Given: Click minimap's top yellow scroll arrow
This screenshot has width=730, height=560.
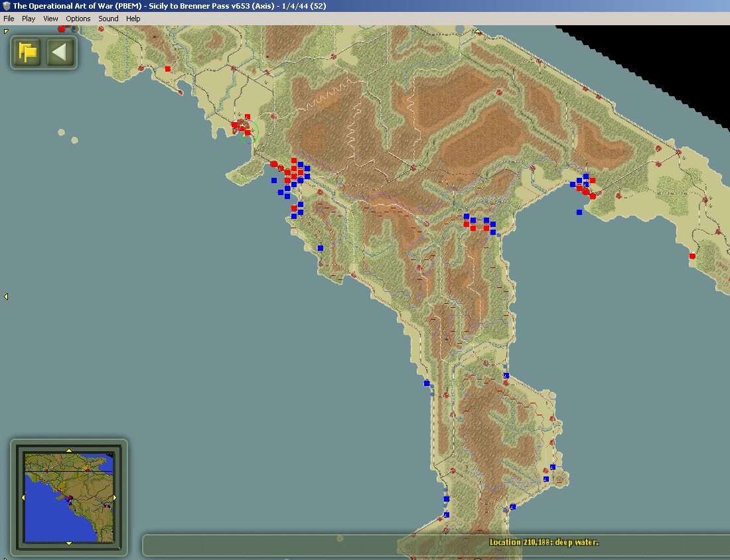Looking at the screenshot, I should pos(69,451).
